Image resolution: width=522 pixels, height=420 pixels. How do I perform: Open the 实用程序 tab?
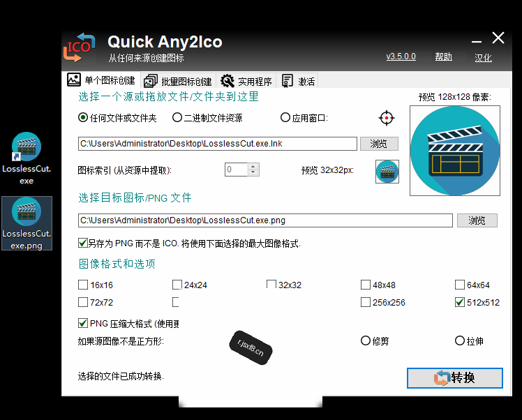pos(246,81)
